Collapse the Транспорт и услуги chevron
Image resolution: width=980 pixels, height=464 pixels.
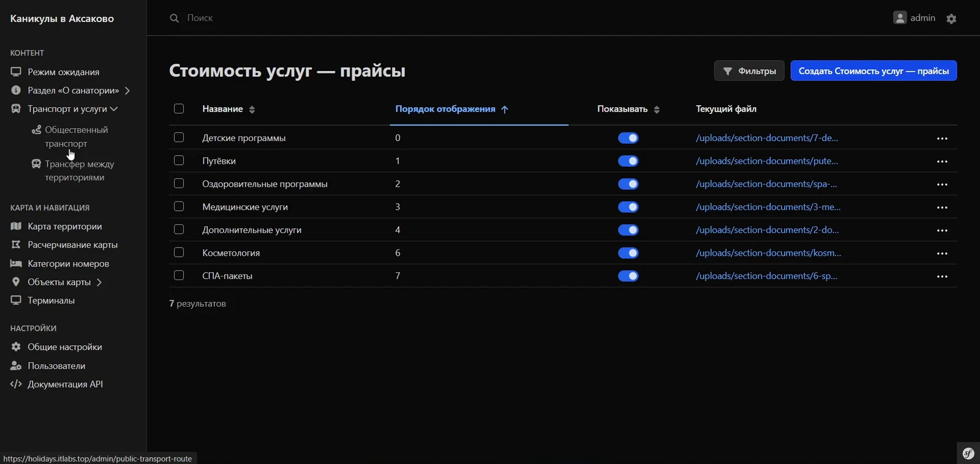pyautogui.click(x=114, y=109)
